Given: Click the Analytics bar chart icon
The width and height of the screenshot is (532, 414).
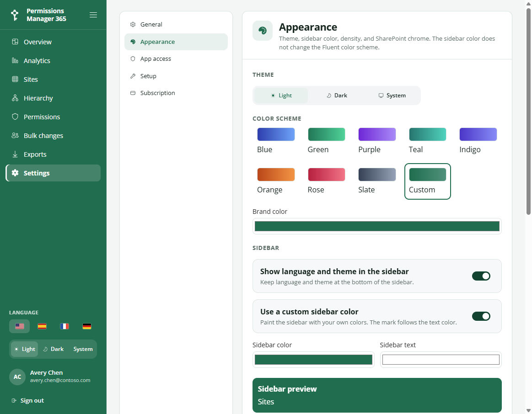Looking at the screenshot, I should click(x=15, y=60).
